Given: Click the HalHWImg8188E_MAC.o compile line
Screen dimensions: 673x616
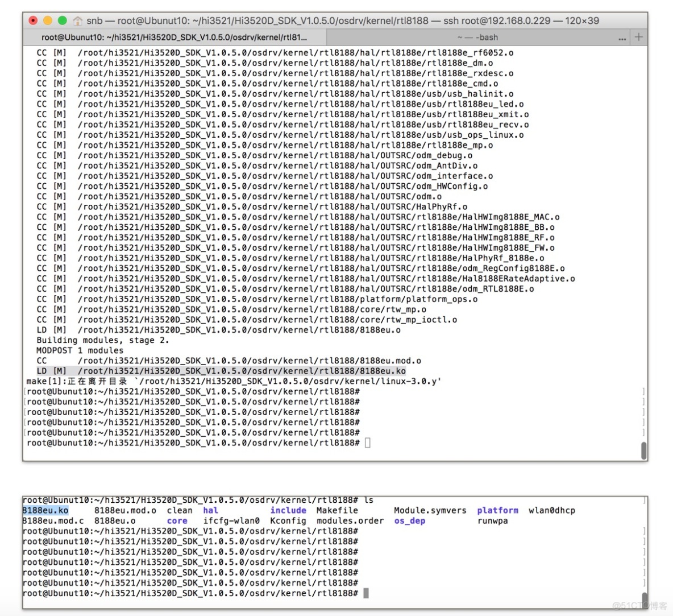Looking at the screenshot, I should click(x=298, y=217).
